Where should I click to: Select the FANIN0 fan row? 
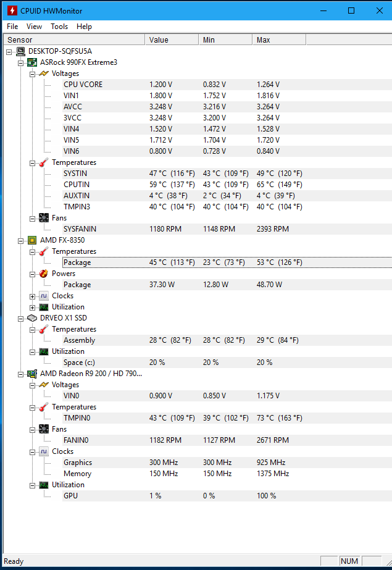227,440
